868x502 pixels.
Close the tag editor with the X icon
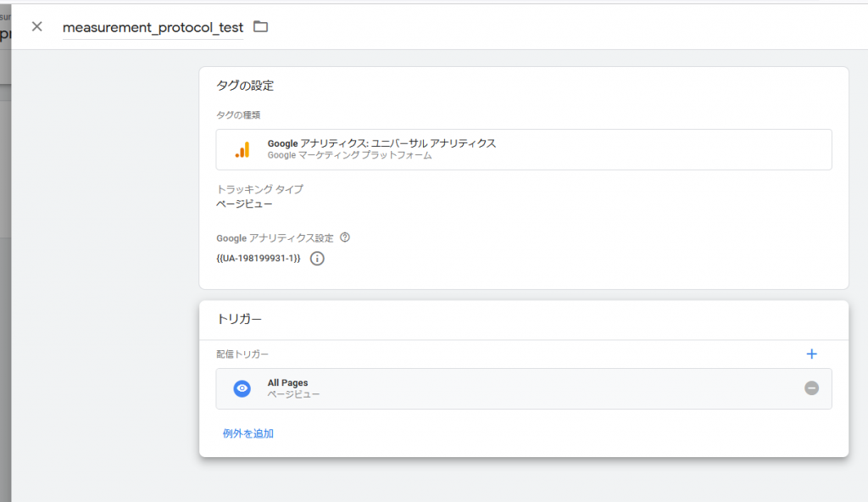coord(37,26)
